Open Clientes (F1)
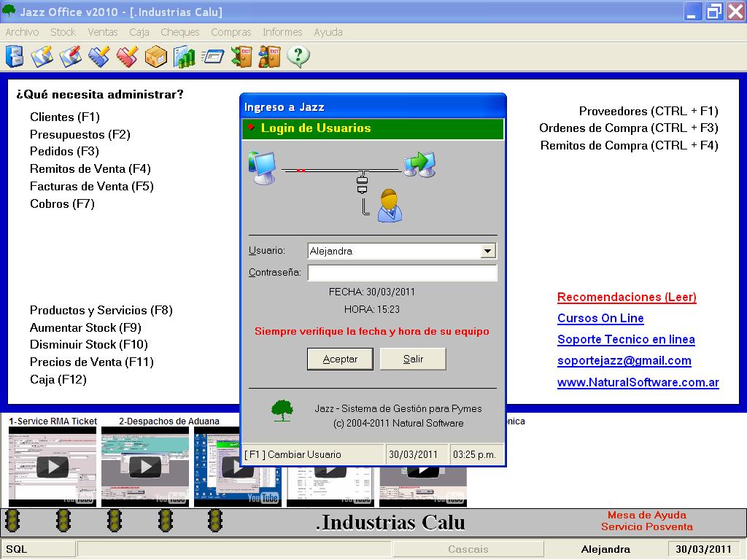This screenshot has height=560, width=747. pyautogui.click(x=65, y=117)
